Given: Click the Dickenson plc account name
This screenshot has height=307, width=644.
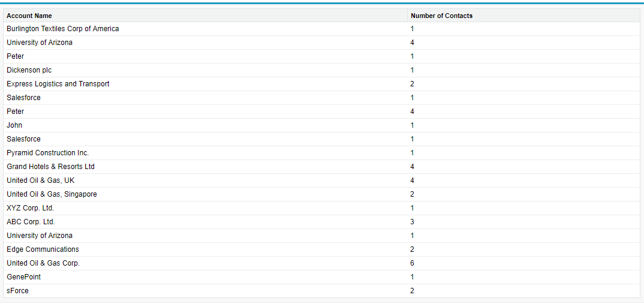Looking at the screenshot, I should pyautogui.click(x=29, y=70).
